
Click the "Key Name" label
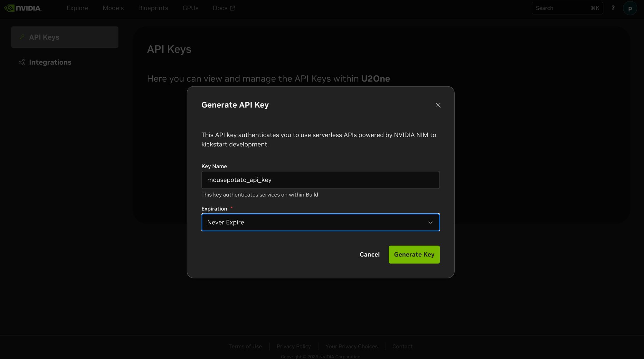pos(214,166)
